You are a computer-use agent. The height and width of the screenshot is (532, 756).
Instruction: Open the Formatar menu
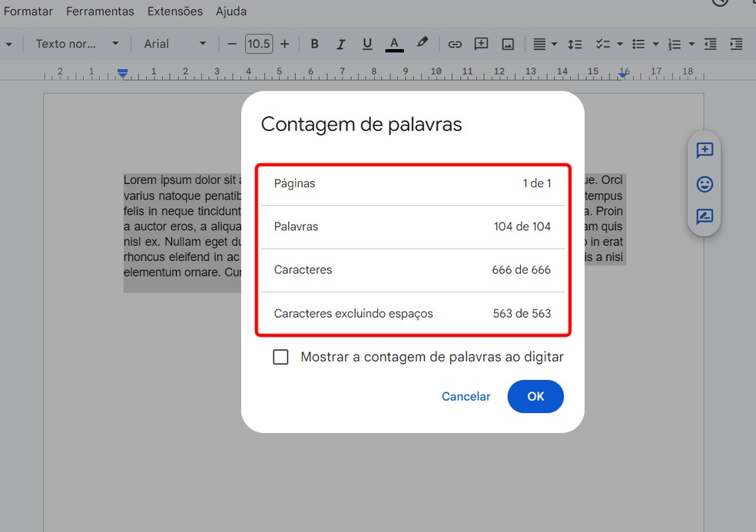28,11
